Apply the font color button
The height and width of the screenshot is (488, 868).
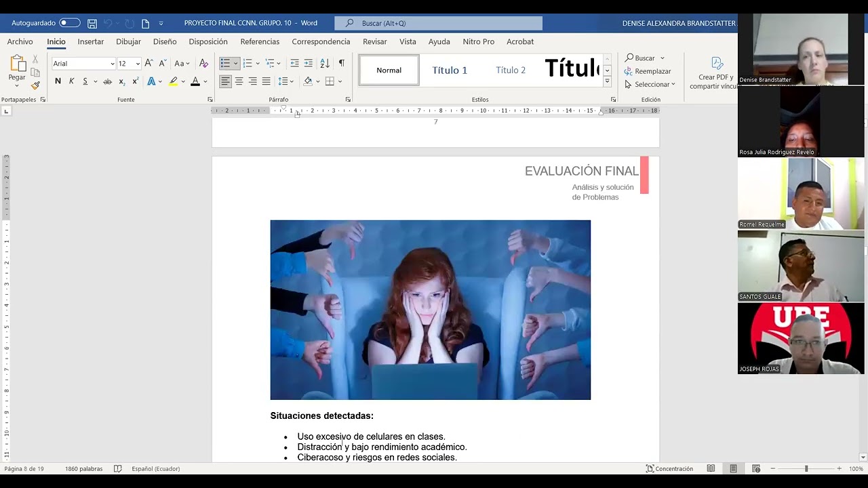pyautogui.click(x=195, y=81)
